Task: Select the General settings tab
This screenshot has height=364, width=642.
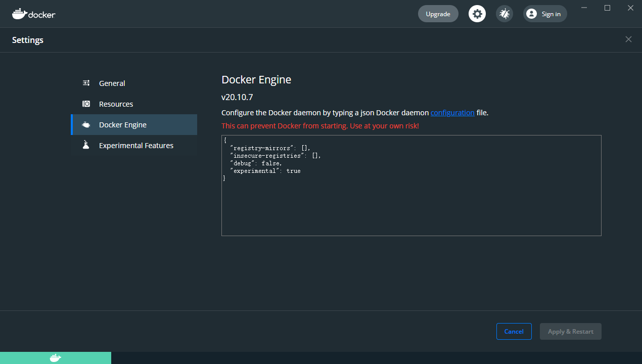Action: tap(134, 83)
